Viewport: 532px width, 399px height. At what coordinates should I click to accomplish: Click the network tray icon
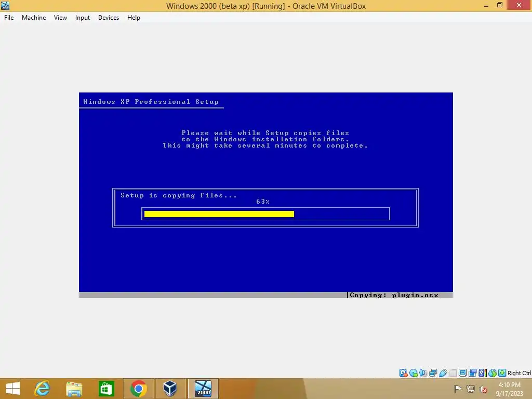tap(471, 389)
